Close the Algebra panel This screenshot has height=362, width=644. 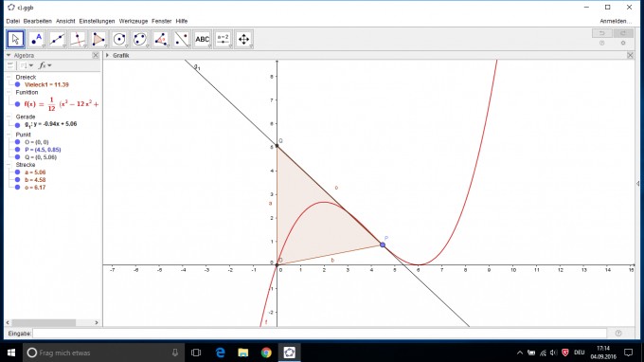(x=96, y=55)
